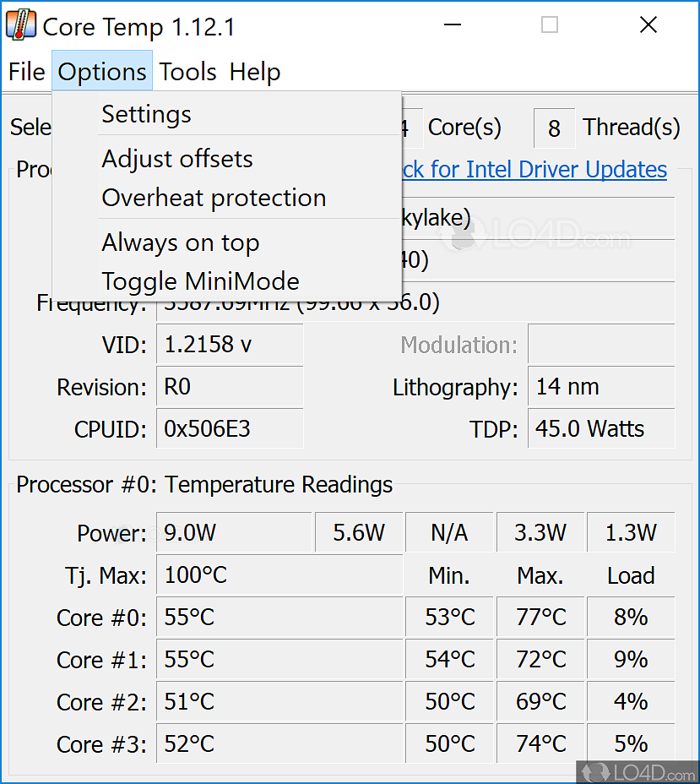
Task: Click the Lithography field 14 nm
Action: [x=601, y=386]
